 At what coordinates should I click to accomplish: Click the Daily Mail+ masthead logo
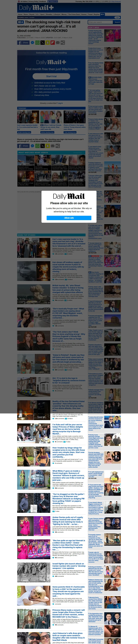point(36,8)
